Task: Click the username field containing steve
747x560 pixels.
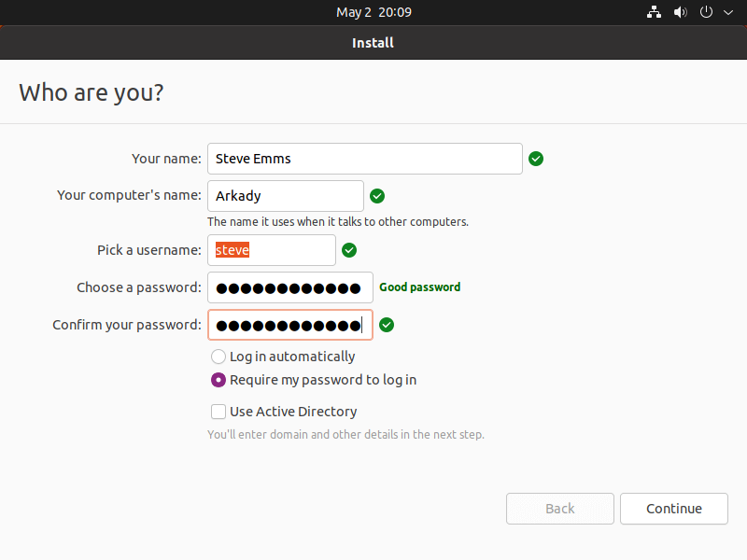Action: point(272,250)
